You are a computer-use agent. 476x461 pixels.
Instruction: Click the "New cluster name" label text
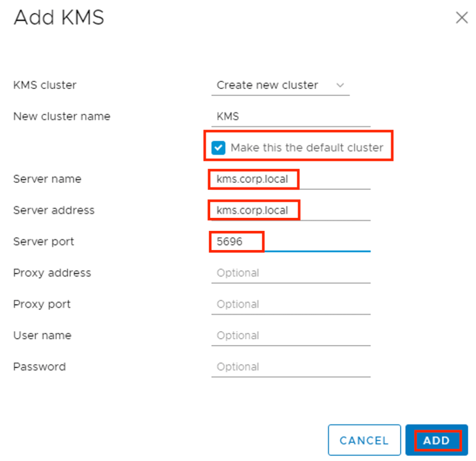click(x=62, y=117)
